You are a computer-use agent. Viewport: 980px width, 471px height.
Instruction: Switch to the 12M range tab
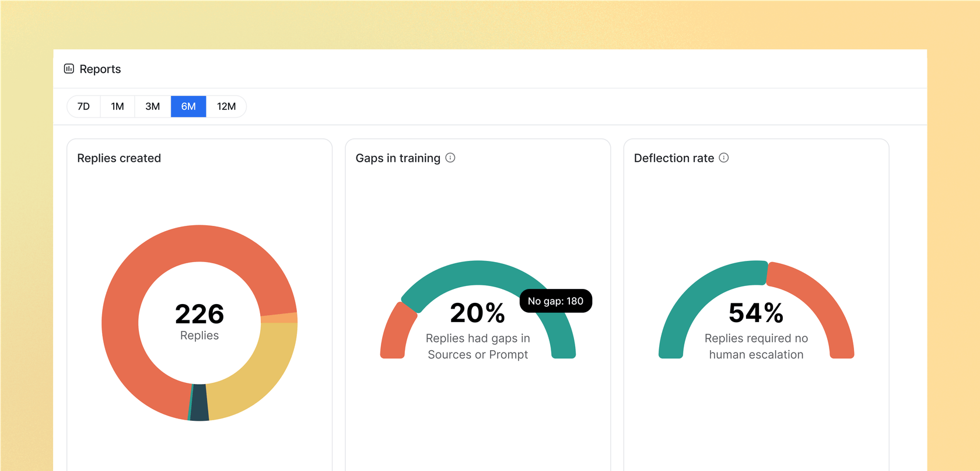coord(226,106)
